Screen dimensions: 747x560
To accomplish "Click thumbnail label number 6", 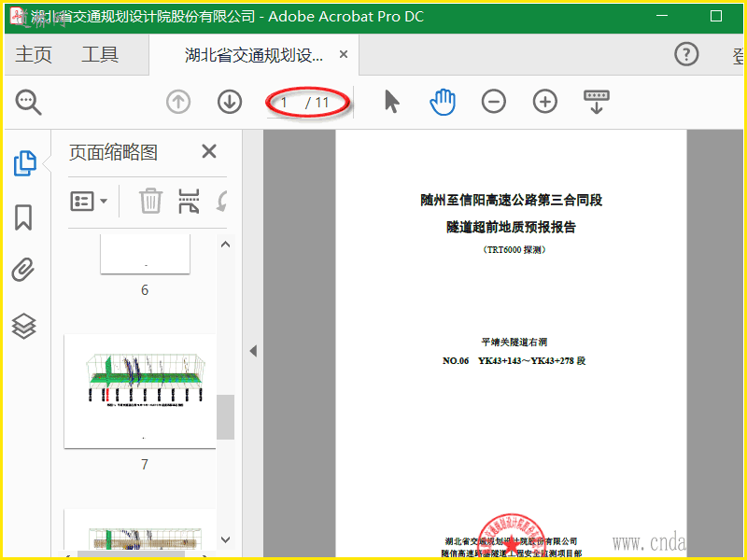I will click(x=145, y=289).
